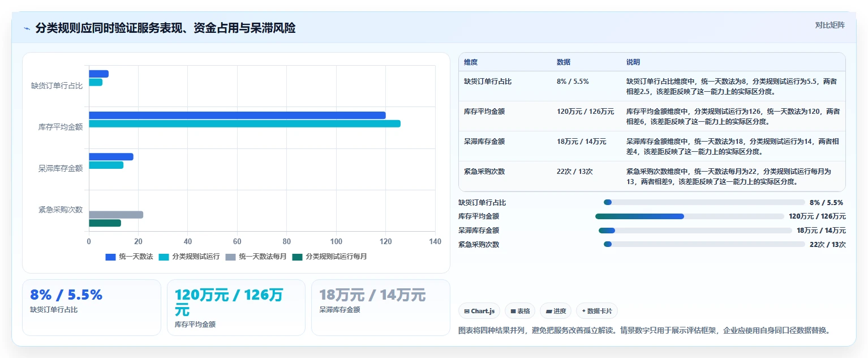Click the 数据 column header
Image resolution: width=868 pixels, height=358 pixels.
point(564,62)
